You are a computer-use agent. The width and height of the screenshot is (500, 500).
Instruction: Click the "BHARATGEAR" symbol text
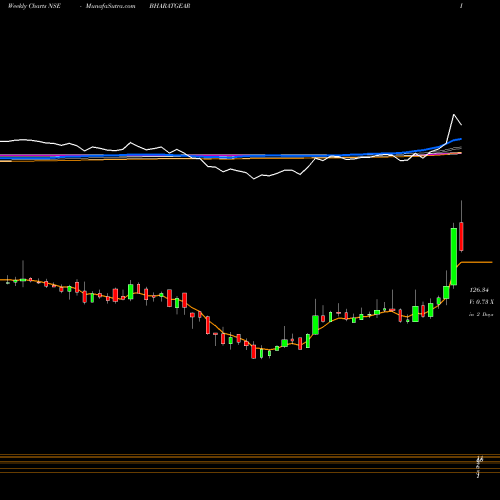(170, 6)
